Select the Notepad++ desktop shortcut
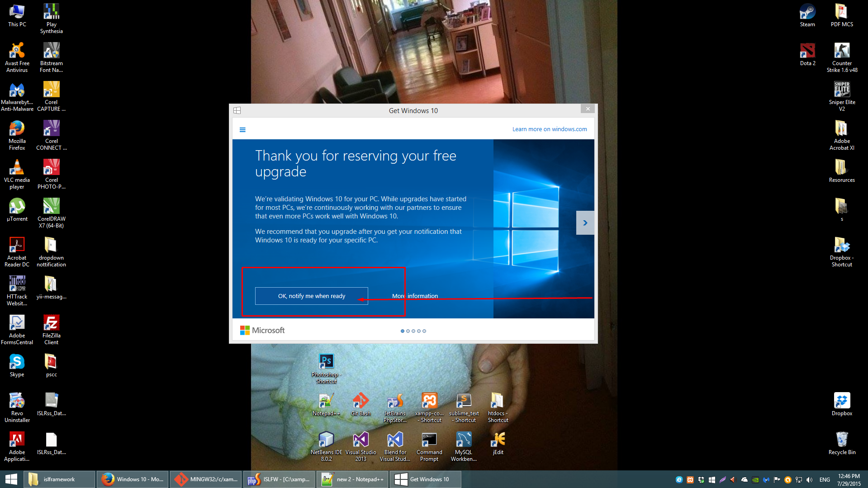The image size is (868, 488). tap(326, 404)
